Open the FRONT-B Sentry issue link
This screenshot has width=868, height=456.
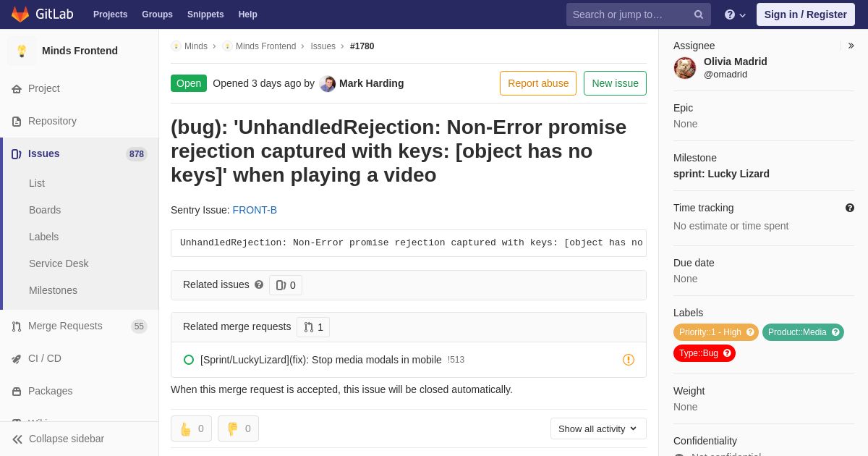(x=255, y=210)
